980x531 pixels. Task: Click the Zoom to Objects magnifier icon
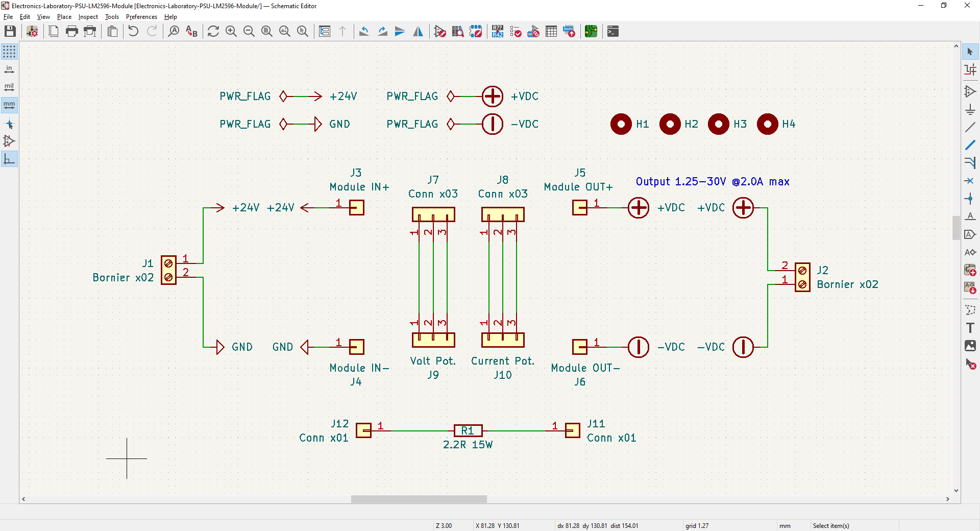(x=285, y=31)
